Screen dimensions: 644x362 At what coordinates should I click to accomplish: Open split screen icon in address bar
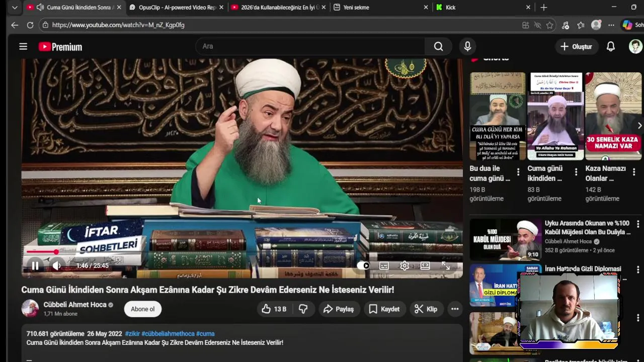tap(525, 25)
